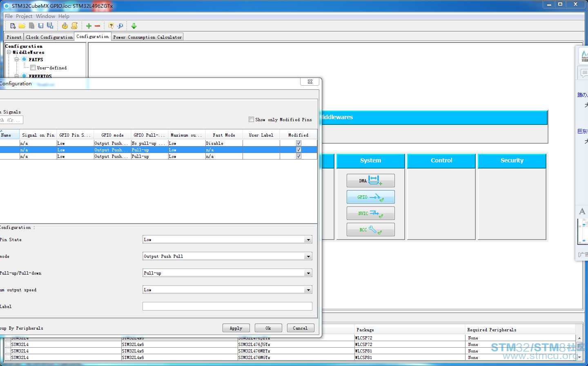
Task: Open the Output Push Pull mode dropdown
Action: (308, 256)
